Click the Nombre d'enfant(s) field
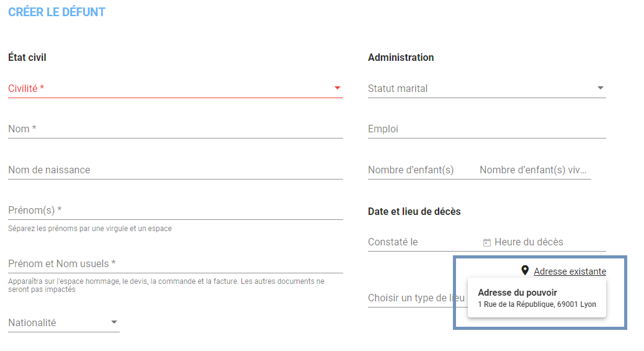The image size is (644, 351). click(421, 170)
